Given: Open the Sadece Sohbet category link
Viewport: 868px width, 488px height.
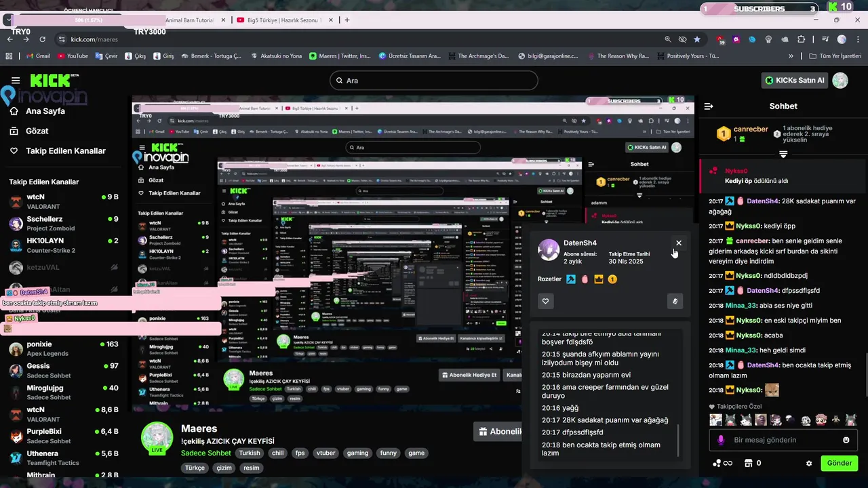Looking at the screenshot, I should (x=206, y=453).
